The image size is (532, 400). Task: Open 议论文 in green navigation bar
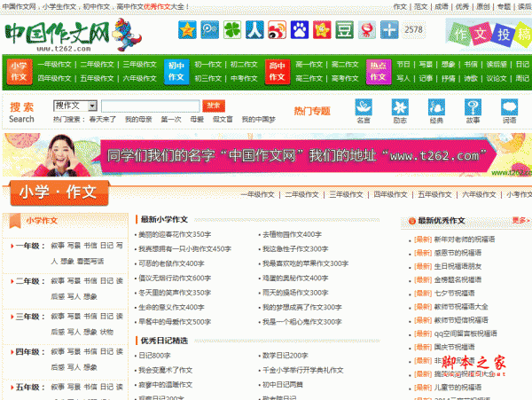497,79
